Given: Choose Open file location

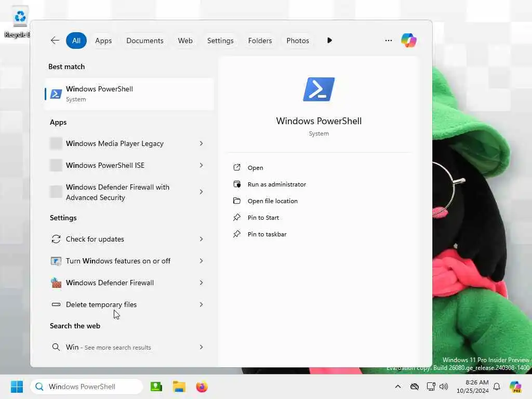Looking at the screenshot, I should pyautogui.click(x=272, y=201).
